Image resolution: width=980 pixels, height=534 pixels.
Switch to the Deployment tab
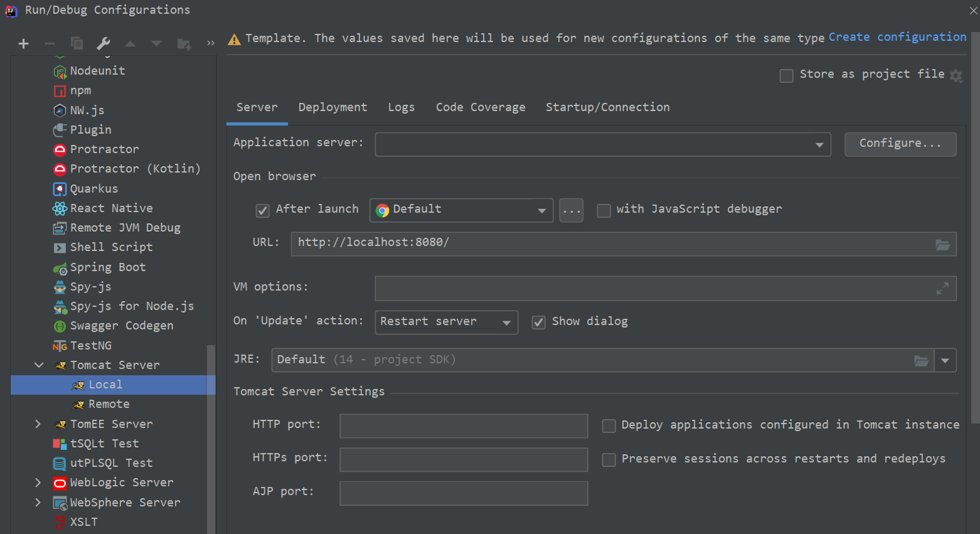(x=333, y=107)
